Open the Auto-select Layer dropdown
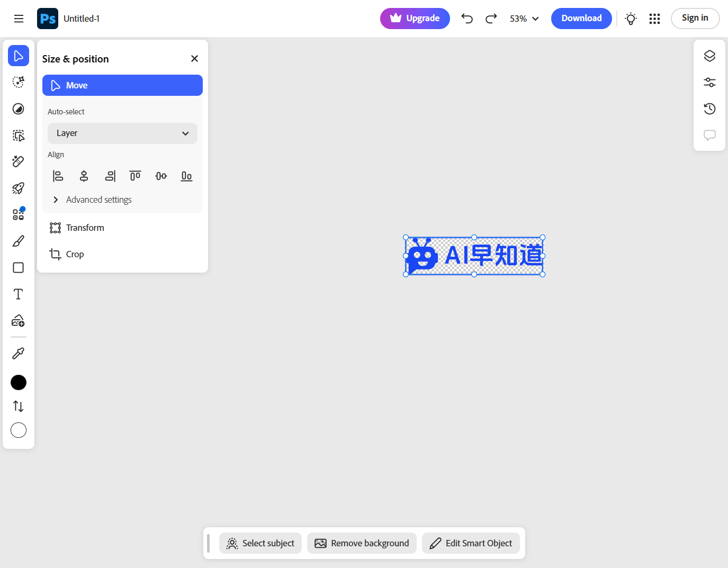Image resolution: width=728 pixels, height=568 pixels. coord(122,133)
